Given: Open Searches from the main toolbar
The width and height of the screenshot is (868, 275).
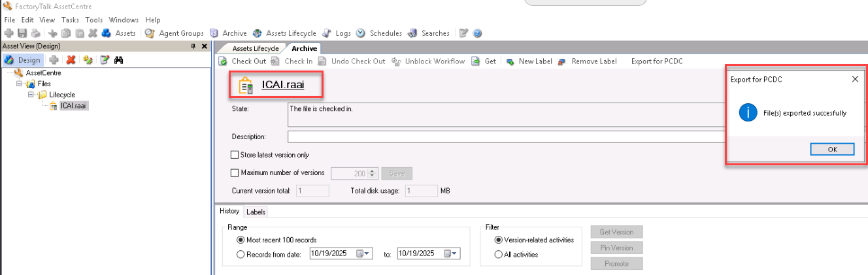Looking at the screenshot, I should pos(429,33).
